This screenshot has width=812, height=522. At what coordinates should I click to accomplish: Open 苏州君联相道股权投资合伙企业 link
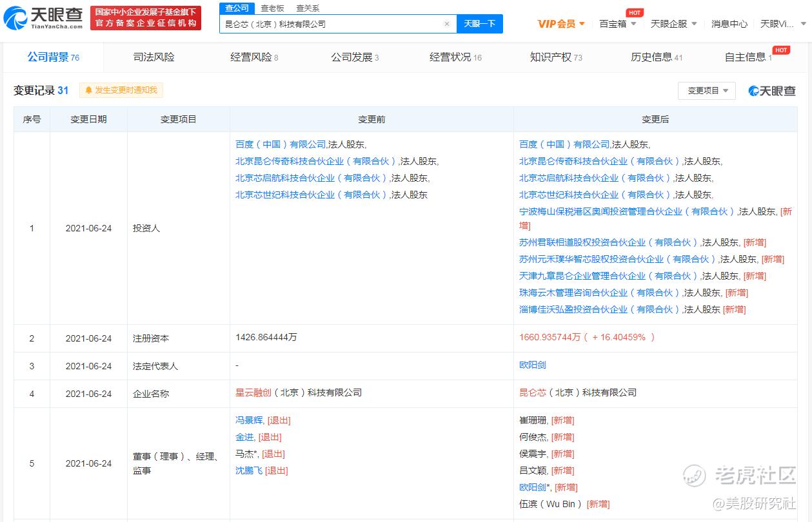coord(609,243)
